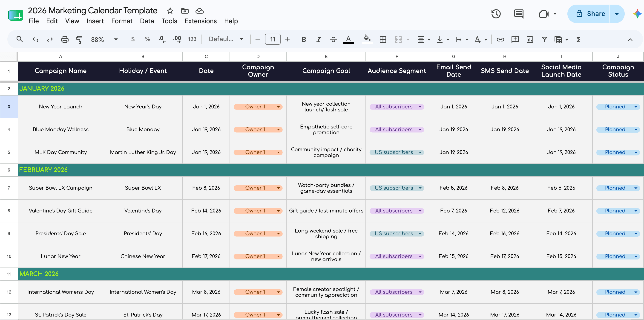Click the font size field
This screenshot has height=320, width=644.
coord(273,39)
